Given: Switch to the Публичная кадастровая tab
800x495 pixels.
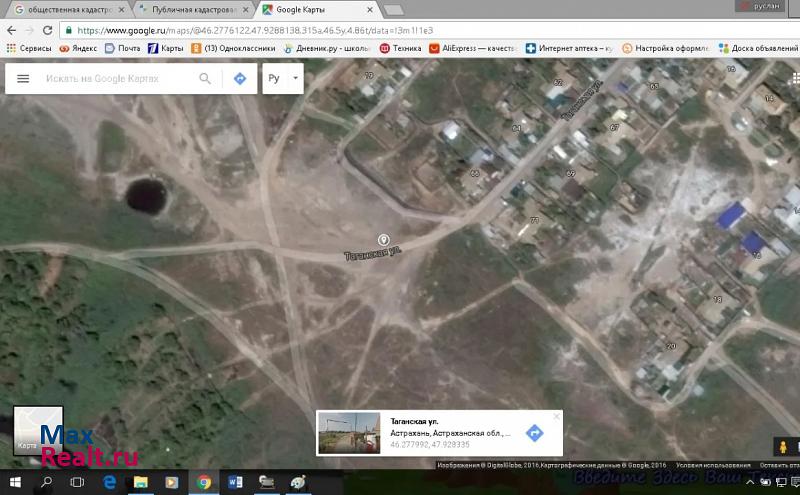Looking at the screenshot, I should click(x=190, y=9).
